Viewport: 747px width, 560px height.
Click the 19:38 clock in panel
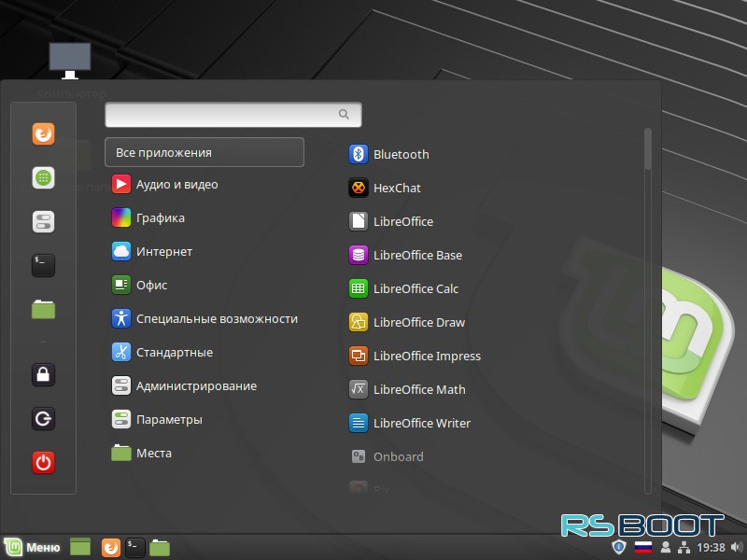(x=711, y=548)
